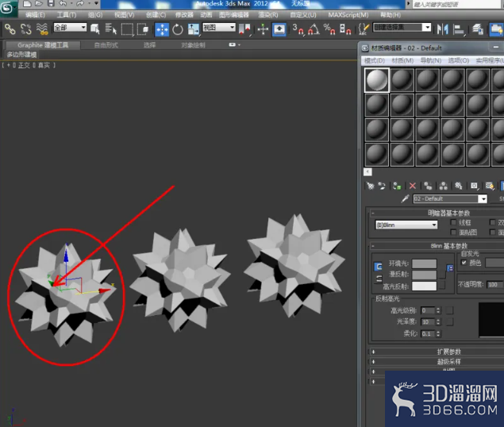Open the 工具(T) menu

point(67,15)
